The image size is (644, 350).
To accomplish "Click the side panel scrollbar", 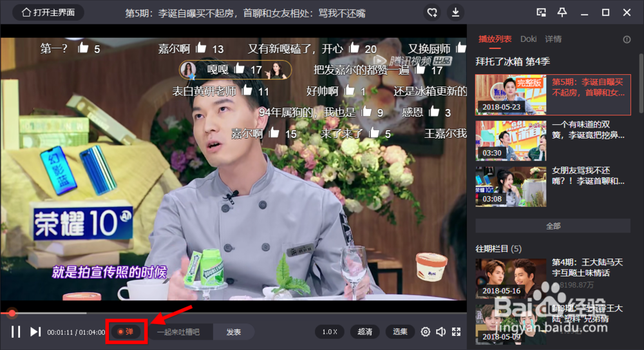I will [x=641, y=83].
